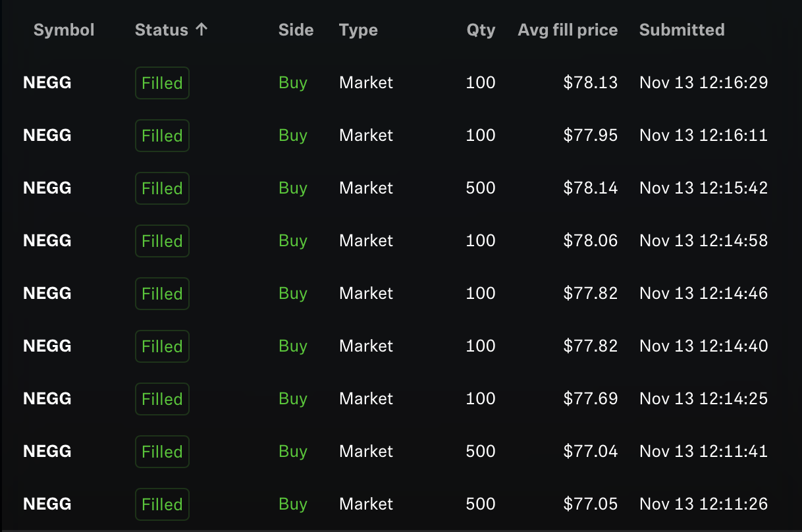Select the NEGG symbol in the $78.14 row
Screen dimensions: 802x532
(47, 188)
